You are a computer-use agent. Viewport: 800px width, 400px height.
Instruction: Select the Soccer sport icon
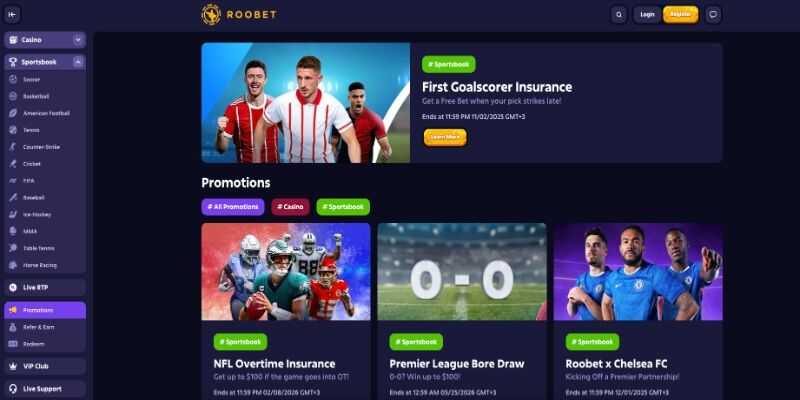point(13,80)
